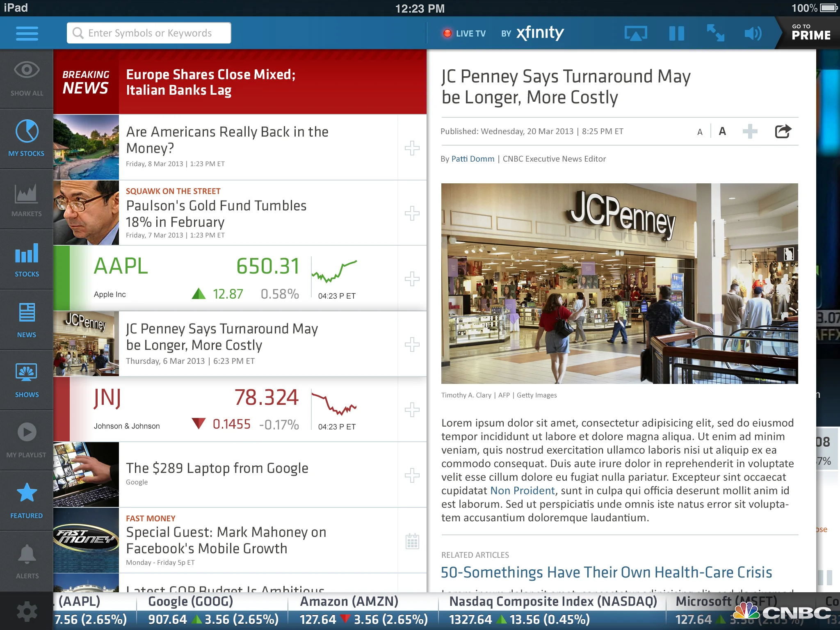Add the Paulson's Gold Fund story with plus
Screen dimensions: 840x630
pos(412,213)
